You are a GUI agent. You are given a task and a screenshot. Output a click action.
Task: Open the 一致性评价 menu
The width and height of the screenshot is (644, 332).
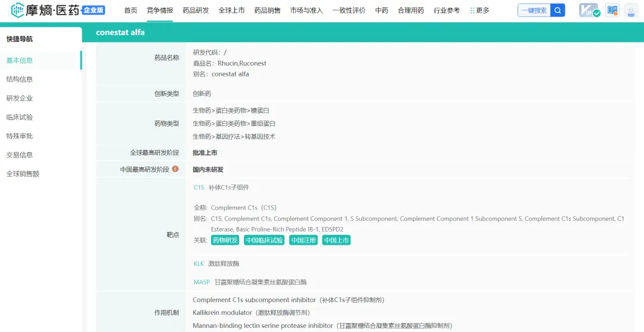point(349,10)
